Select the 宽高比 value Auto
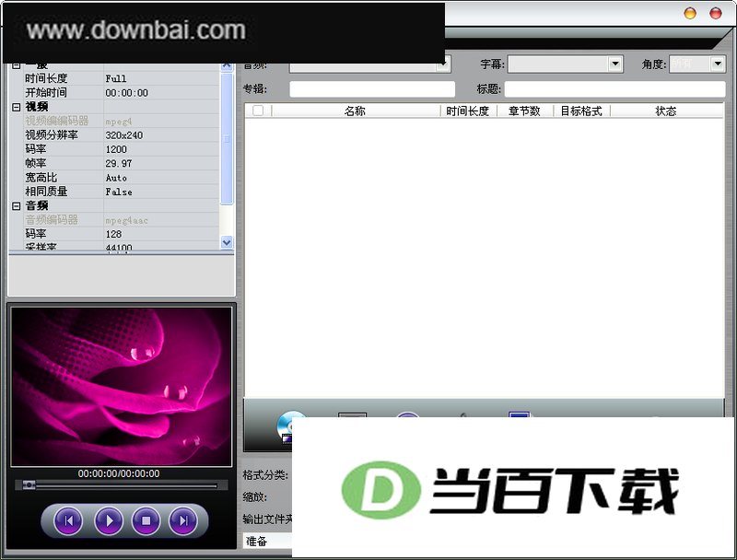 pos(116,178)
